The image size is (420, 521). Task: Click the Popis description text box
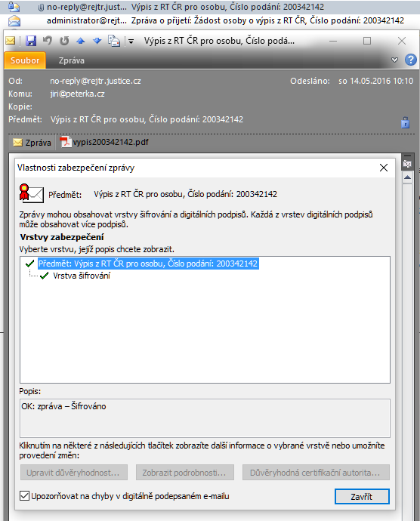click(205, 418)
